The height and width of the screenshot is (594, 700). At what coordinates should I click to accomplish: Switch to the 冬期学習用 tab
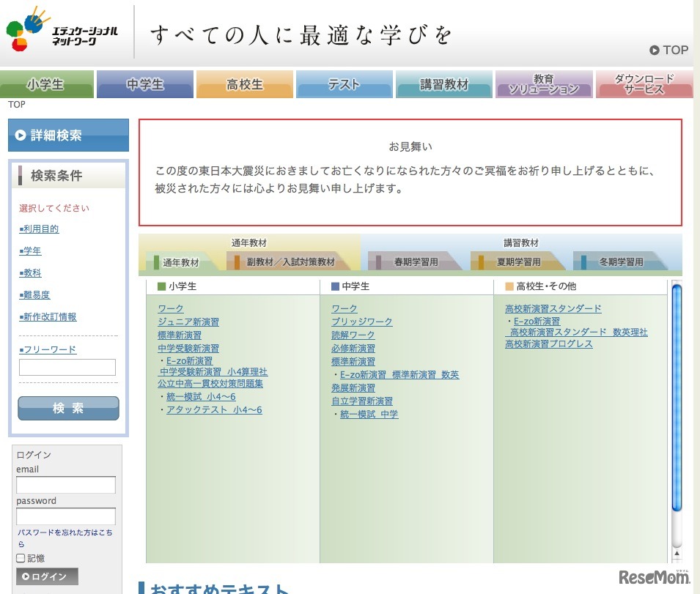[x=622, y=260]
